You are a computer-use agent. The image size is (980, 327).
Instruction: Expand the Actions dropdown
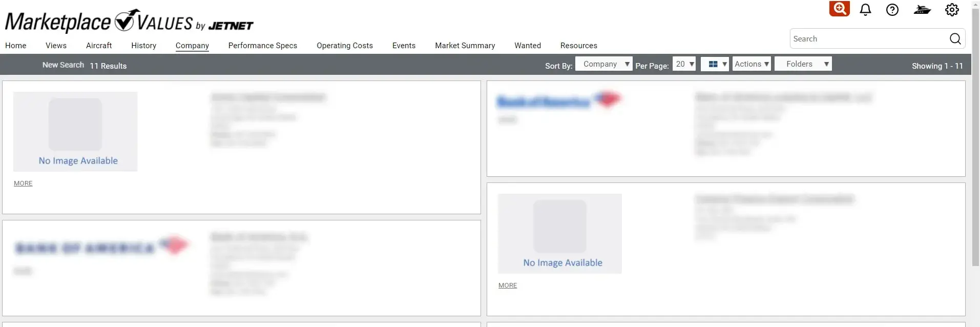(x=751, y=64)
